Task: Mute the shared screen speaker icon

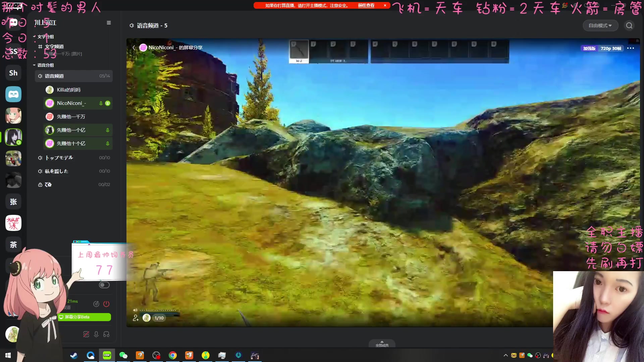Action: point(135,310)
